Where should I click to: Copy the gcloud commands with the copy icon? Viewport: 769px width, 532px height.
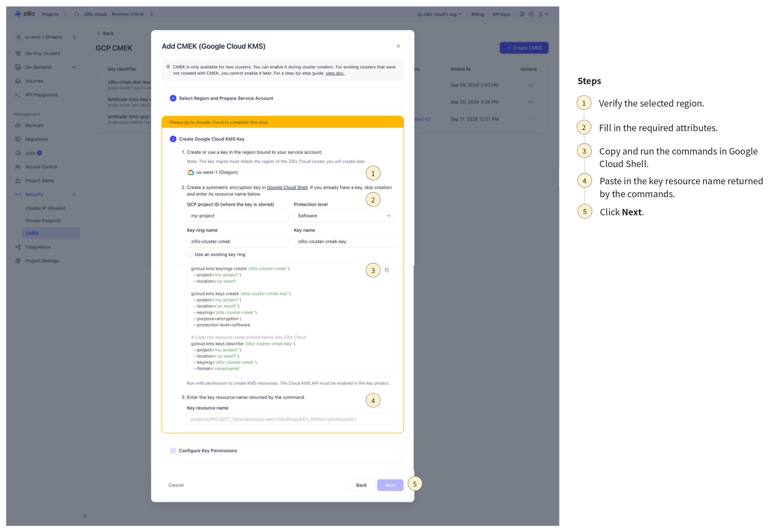tap(387, 270)
